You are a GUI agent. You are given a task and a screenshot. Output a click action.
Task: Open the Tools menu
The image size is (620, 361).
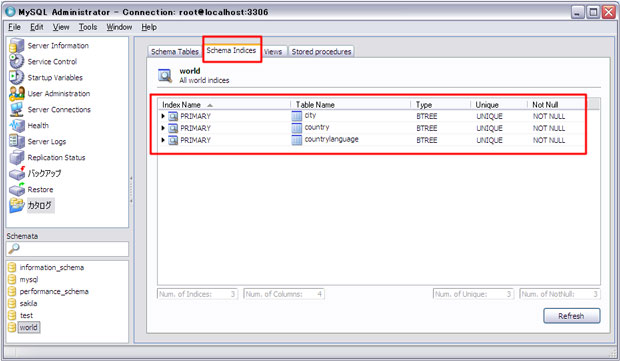pyautogui.click(x=88, y=27)
